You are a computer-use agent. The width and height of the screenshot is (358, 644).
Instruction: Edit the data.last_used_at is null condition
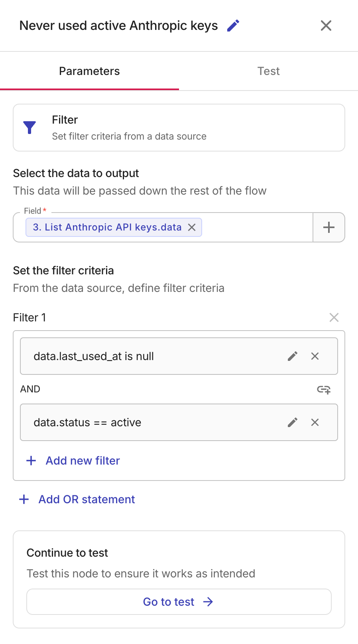coord(293,356)
